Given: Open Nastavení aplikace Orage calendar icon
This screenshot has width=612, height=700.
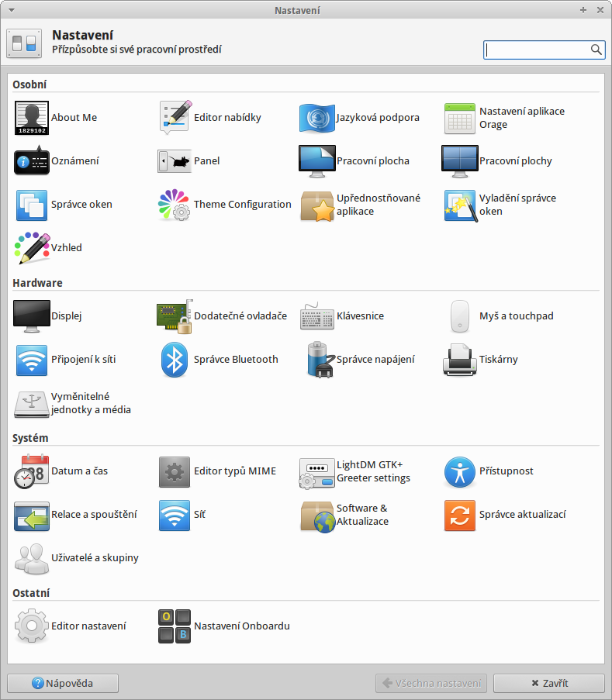Looking at the screenshot, I should 460,118.
